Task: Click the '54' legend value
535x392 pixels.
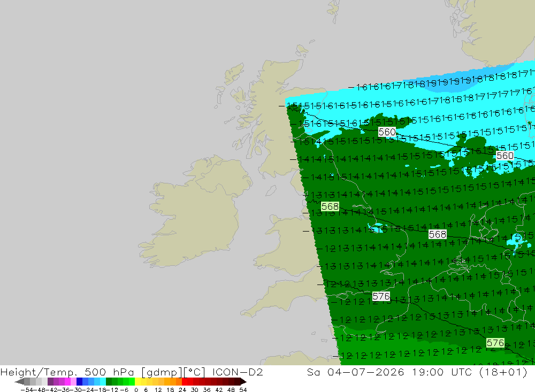Action: click(x=243, y=390)
